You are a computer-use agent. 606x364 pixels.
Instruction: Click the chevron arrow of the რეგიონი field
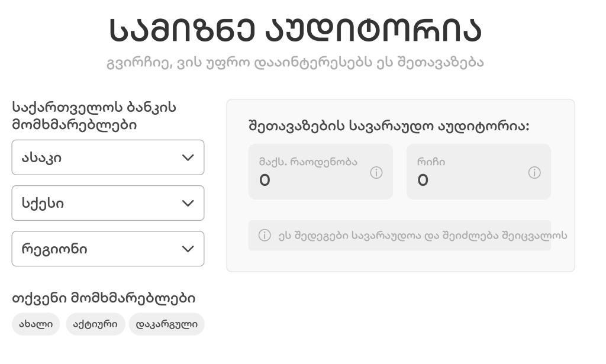point(188,249)
